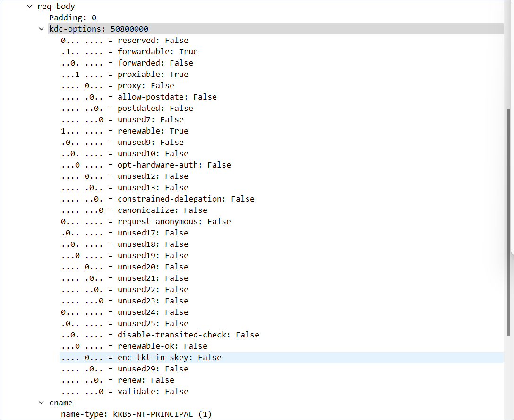The image size is (514, 420).
Task: Click the canonicalize: False row
Action: tap(134, 210)
